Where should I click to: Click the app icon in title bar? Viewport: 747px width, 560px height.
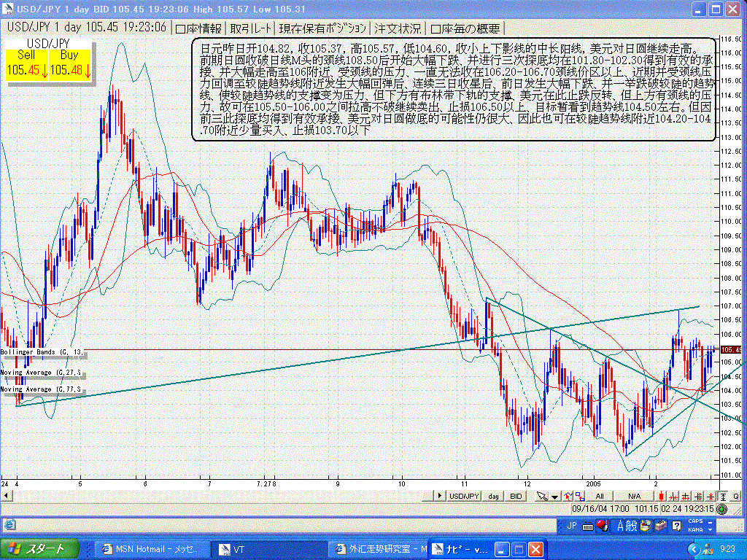[x=8, y=9]
